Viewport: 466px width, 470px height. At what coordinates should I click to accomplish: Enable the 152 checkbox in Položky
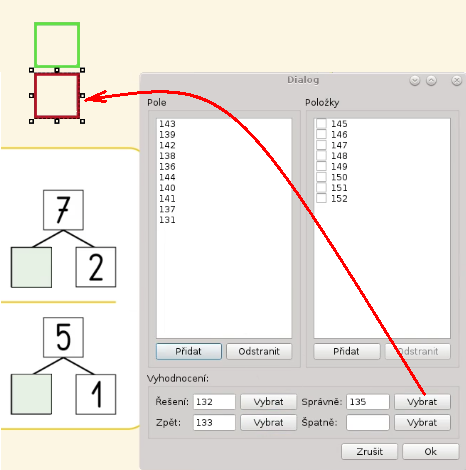[321, 198]
